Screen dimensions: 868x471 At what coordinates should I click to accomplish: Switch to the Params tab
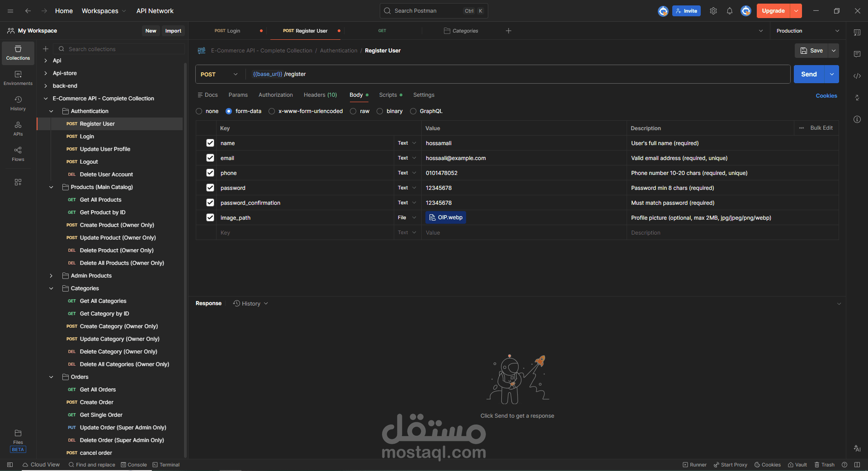click(x=238, y=95)
